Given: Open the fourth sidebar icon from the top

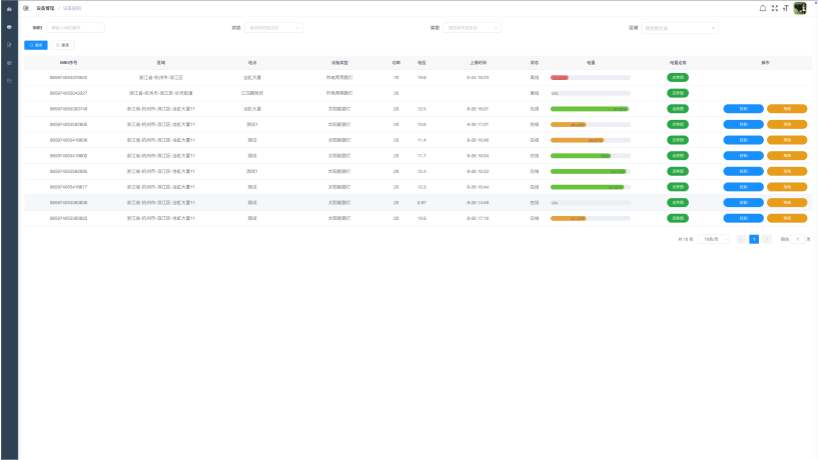Looking at the screenshot, I should (x=9, y=62).
